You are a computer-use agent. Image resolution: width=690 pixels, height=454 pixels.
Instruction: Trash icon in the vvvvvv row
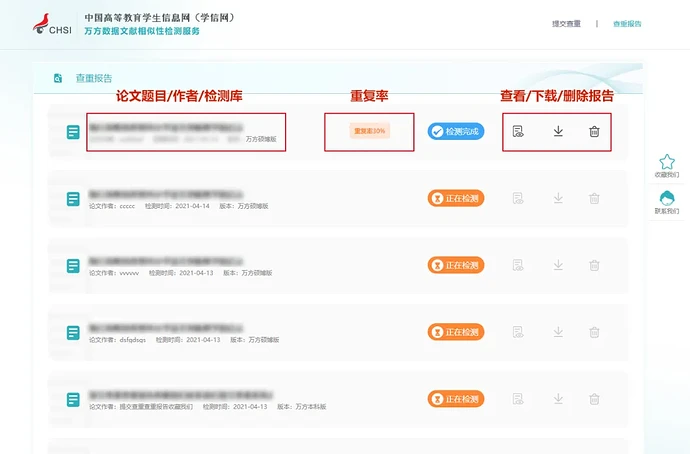pyautogui.click(x=594, y=265)
